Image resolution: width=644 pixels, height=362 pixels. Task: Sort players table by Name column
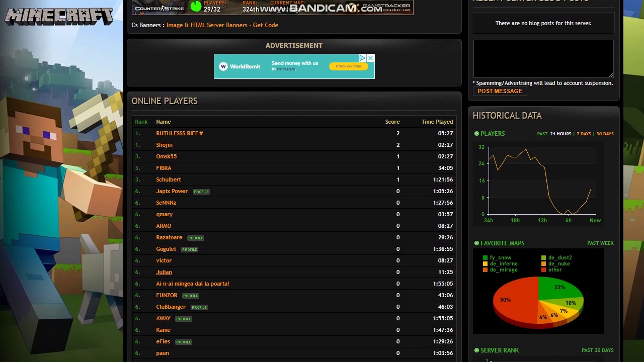coord(164,122)
